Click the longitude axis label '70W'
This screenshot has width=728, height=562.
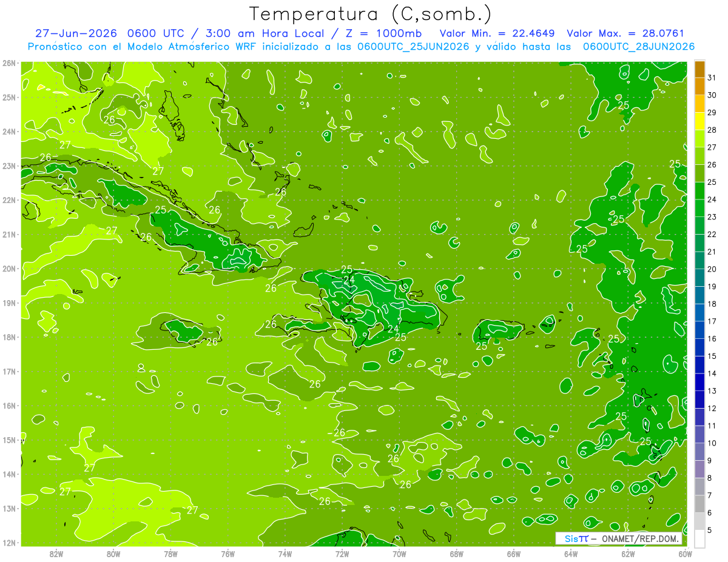coord(399,554)
